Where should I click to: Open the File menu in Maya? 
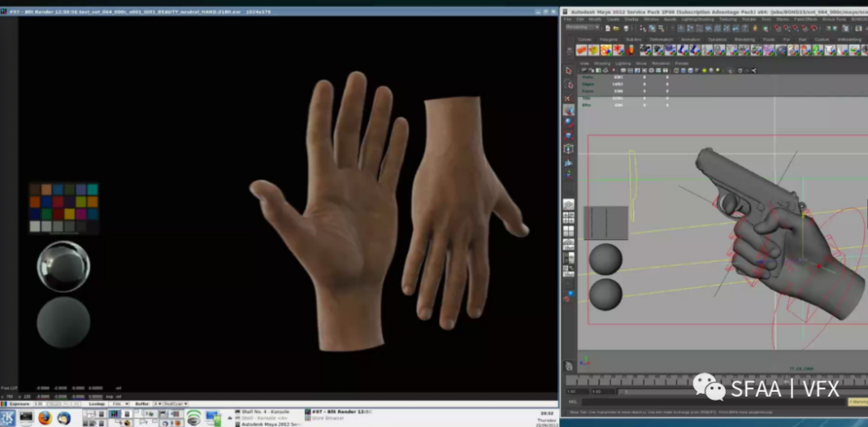(x=567, y=20)
